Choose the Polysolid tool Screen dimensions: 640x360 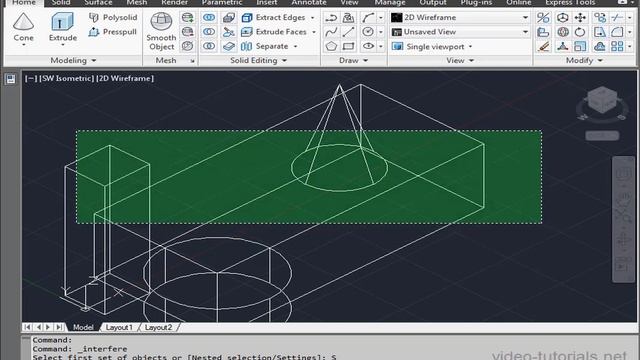(x=113, y=18)
